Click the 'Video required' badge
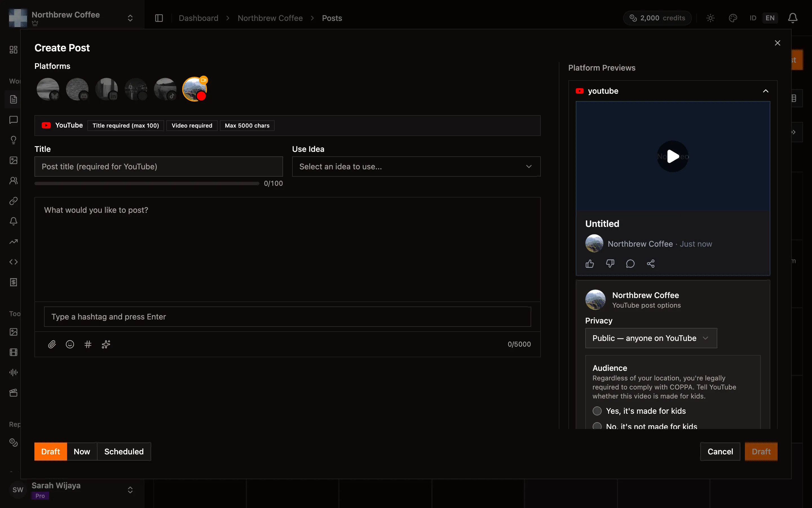This screenshot has width=812, height=508. 192,125
